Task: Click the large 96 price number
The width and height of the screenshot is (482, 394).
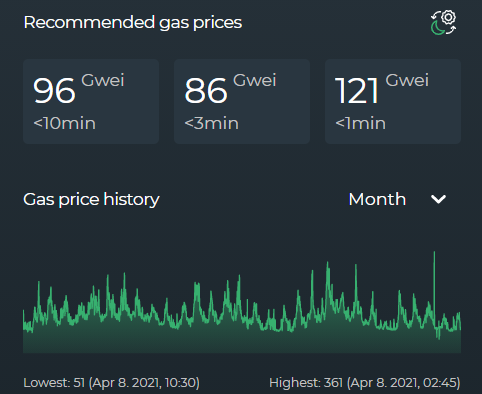Action: [54, 91]
